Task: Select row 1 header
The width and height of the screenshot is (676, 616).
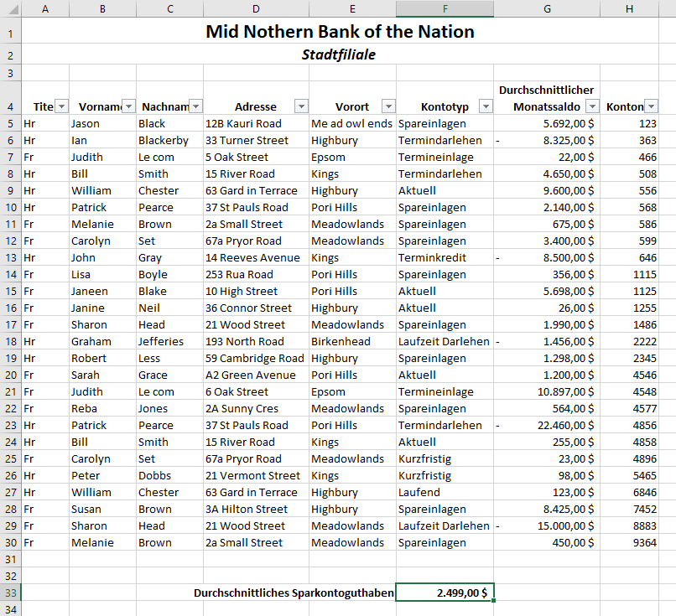Action: click(x=11, y=31)
